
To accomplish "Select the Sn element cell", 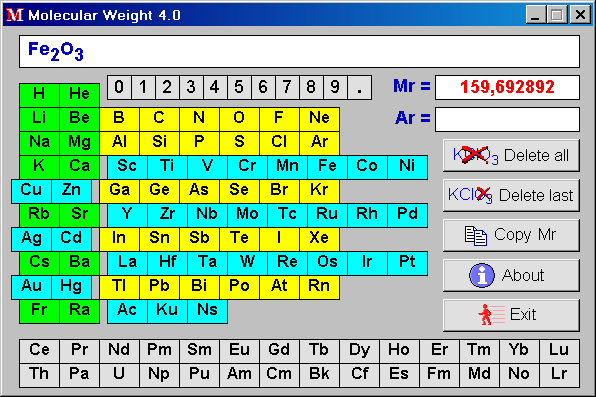I will click(x=159, y=239).
